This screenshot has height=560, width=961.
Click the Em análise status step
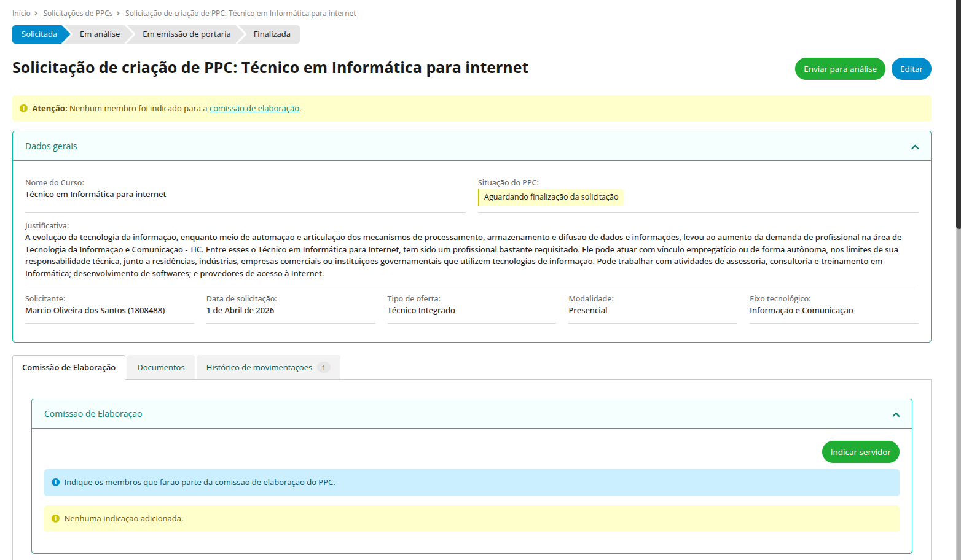pyautogui.click(x=100, y=34)
